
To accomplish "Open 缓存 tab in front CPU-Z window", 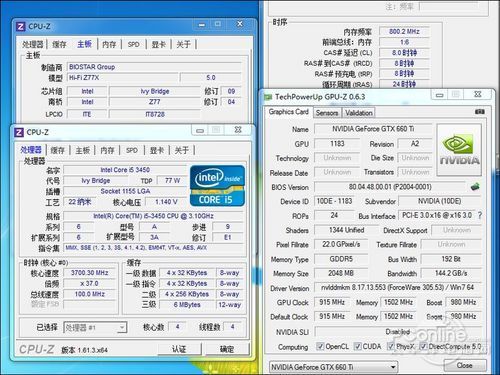I will 57,150.
